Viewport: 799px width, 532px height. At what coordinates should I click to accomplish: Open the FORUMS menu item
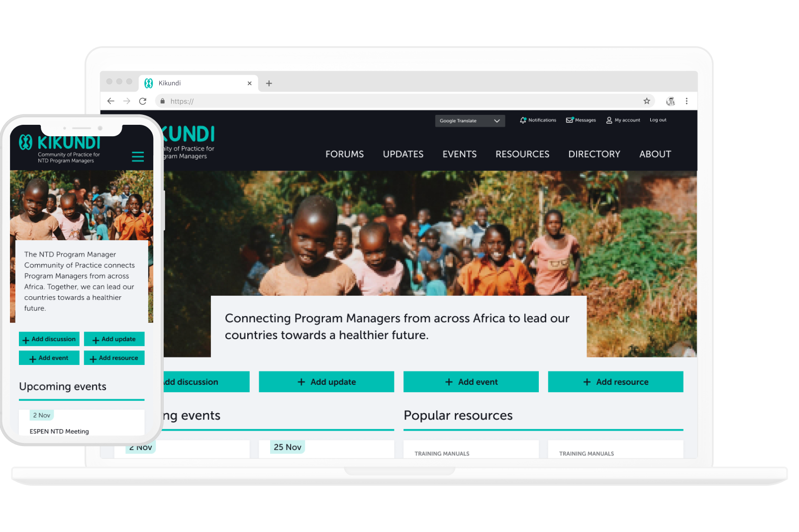[x=344, y=154]
